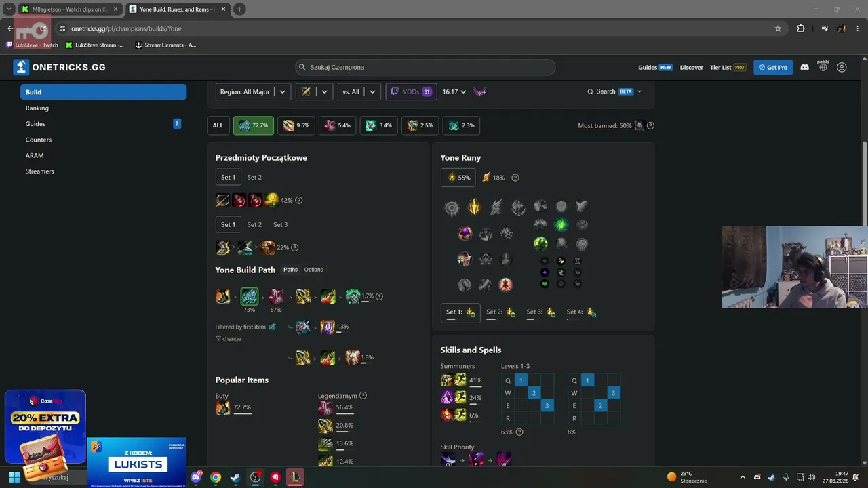
Task: Filter builds by 3.4% first item
Action: click(378, 125)
